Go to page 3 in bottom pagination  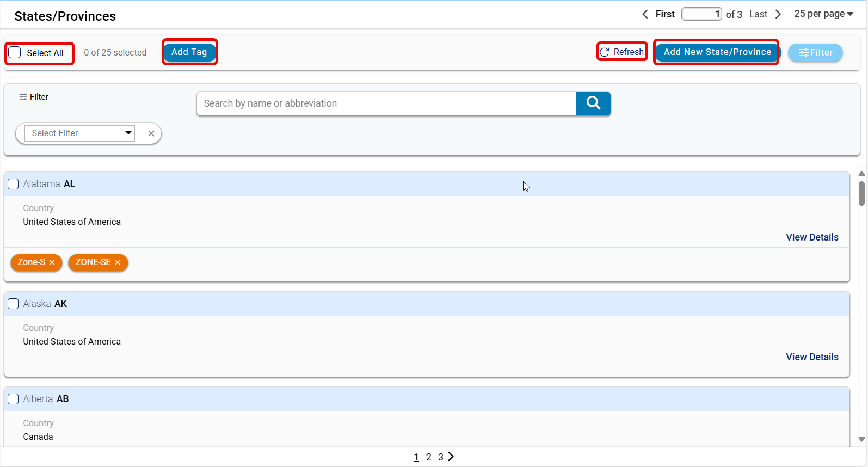(x=440, y=457)
